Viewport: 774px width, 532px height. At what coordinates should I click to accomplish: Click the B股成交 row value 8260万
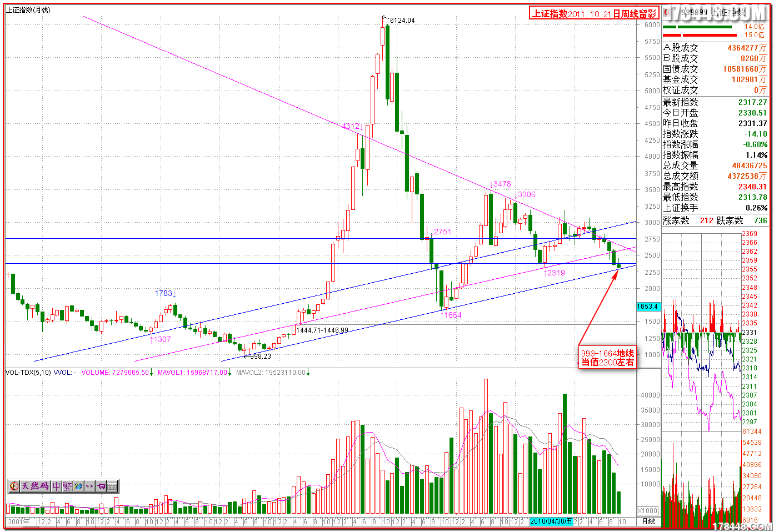[x=753, y=58]
